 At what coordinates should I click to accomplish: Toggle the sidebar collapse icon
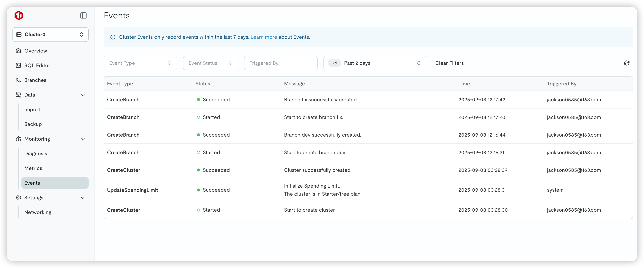(83, 15)
